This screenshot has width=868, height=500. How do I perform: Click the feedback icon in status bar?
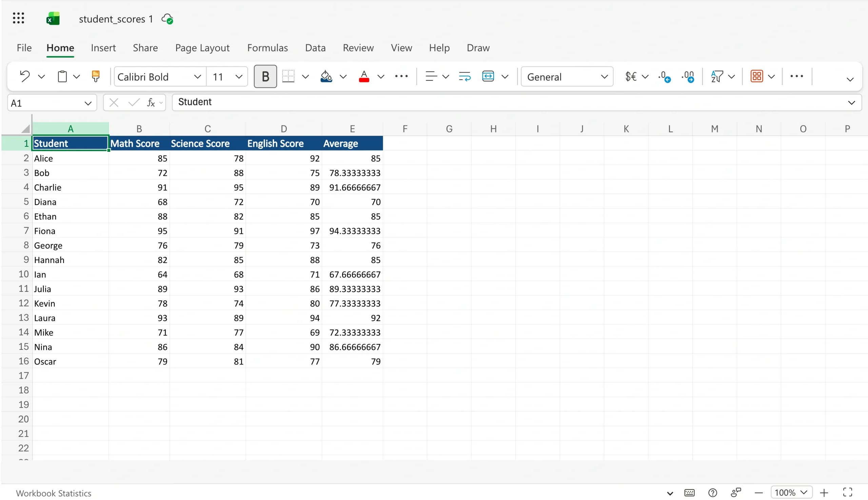pos(736,493)
